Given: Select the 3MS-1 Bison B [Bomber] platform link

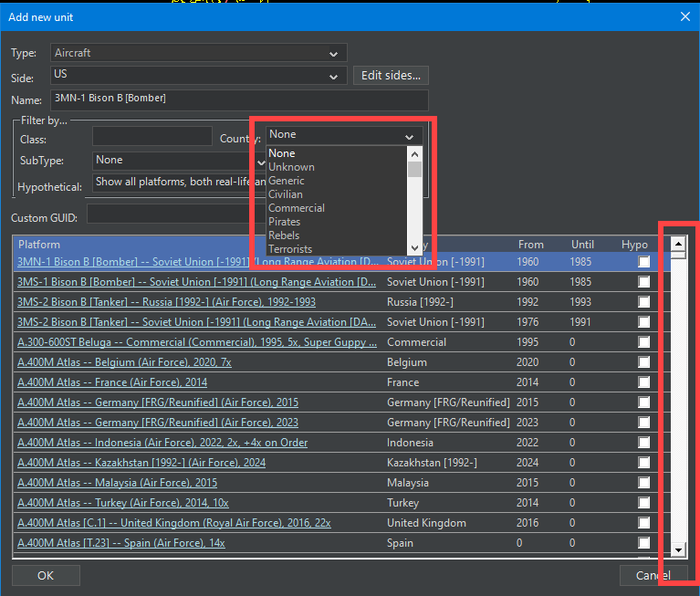Looking at the screenshot, I should pyautogui.click(x=196, y=282).
